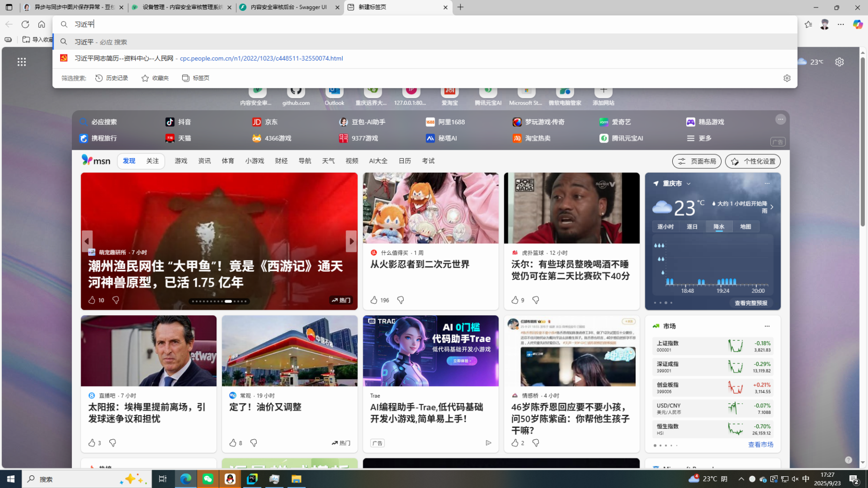The height and width of the screenshot is (488, 868).
Task: Open new tab page settings gear
Action: pyautogui.click(x=839, y=62)
